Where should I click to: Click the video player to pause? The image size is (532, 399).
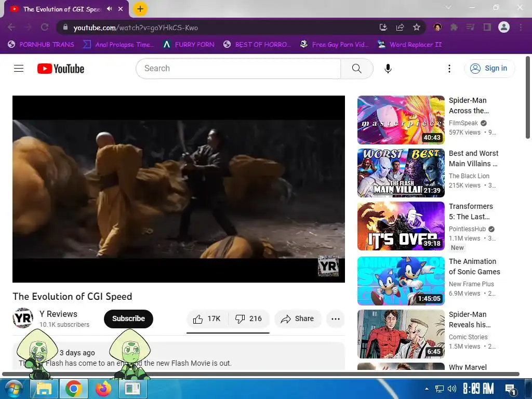click(179, 189)
